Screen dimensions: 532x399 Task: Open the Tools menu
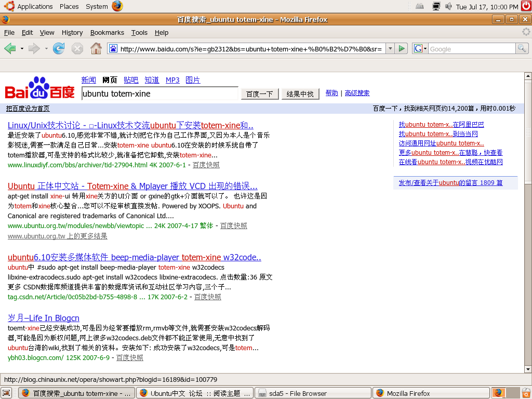pos(139,33)
